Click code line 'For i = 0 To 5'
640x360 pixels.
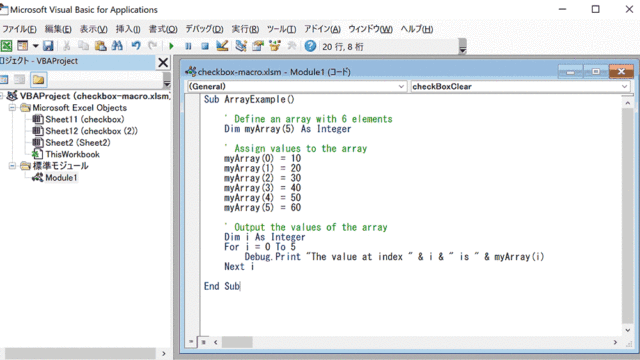tap(260, 247)
